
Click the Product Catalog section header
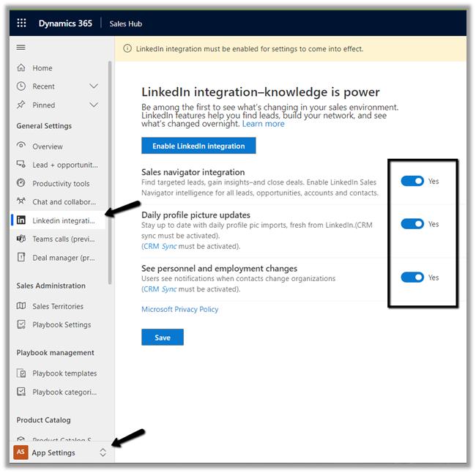click(43, 420)
